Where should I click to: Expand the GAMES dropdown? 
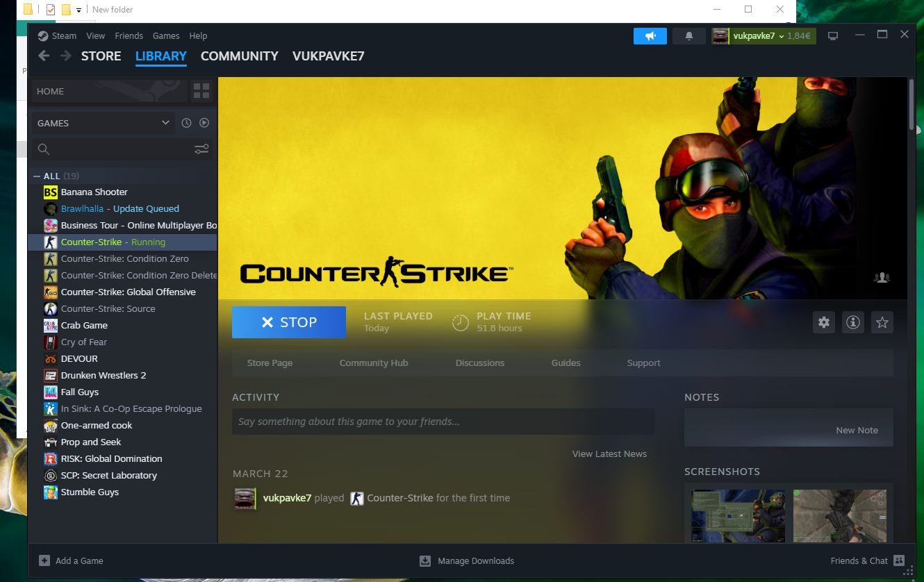pos(165,123)
